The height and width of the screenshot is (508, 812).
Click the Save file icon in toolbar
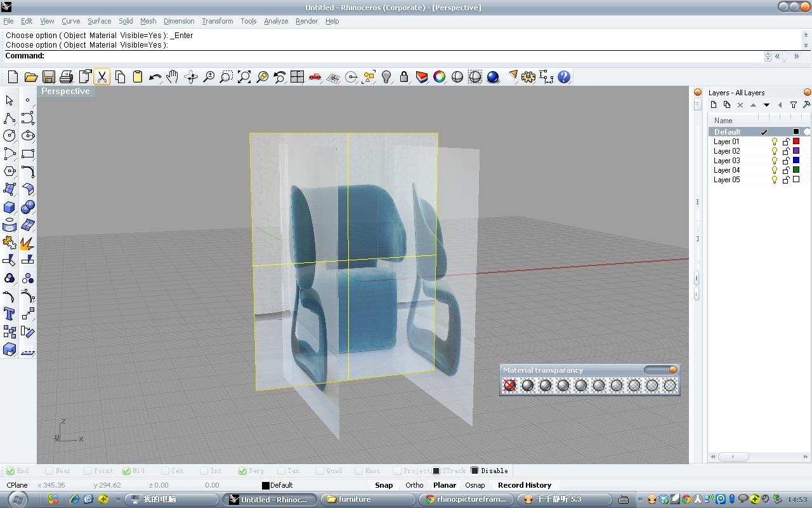click(49, 77)
